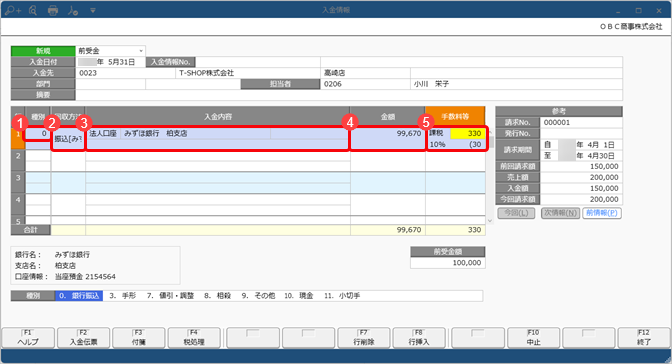Click the 入金内容 column header
The width and height of the screenshot is (672, 364).
(x=218, y=117)
